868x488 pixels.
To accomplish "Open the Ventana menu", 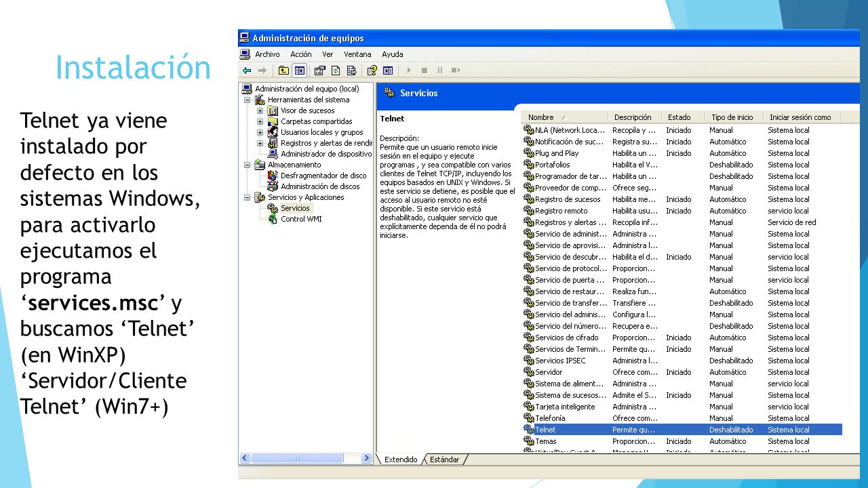I will coord(357,54).
